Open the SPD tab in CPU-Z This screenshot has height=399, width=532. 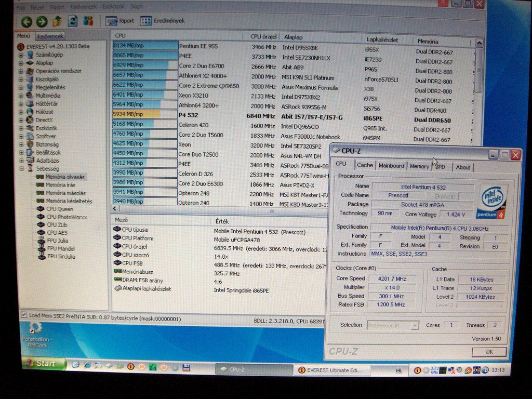(440, 167)
